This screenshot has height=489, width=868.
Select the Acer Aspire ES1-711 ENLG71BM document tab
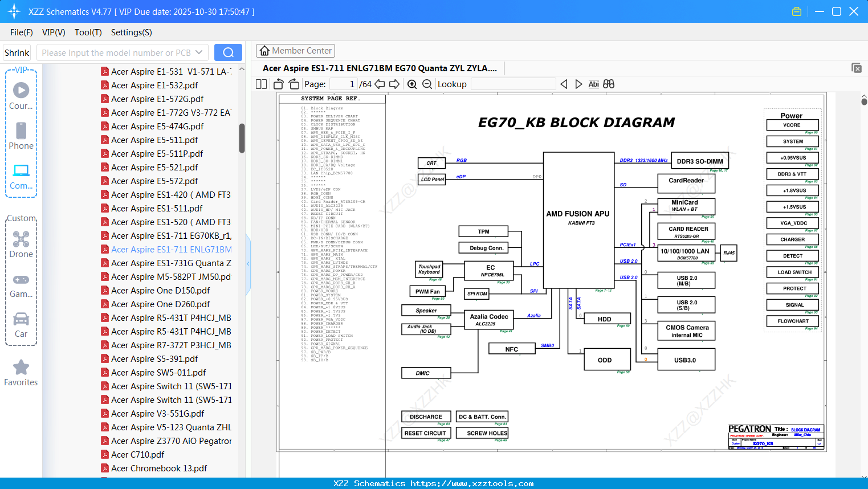click(x=380, y=68)
